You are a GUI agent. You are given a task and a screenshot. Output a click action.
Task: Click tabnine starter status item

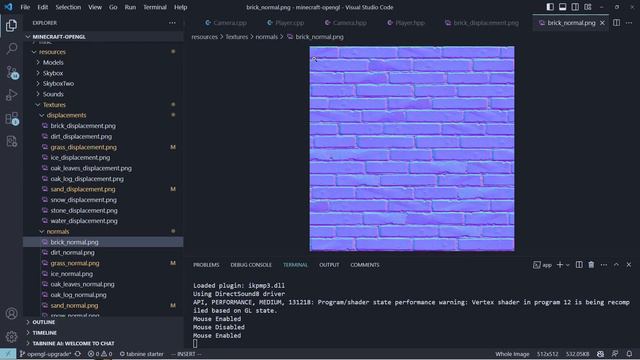(x=141, y=354)
